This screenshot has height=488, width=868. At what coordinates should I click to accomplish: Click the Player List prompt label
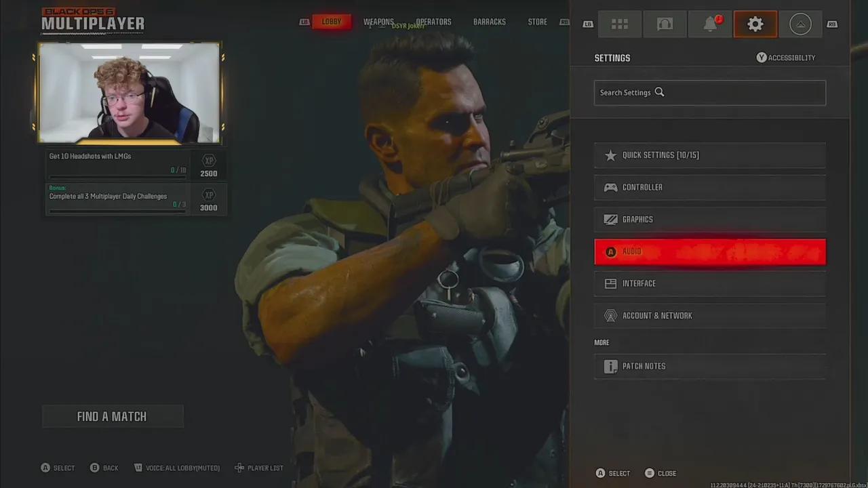click(265, 468)
